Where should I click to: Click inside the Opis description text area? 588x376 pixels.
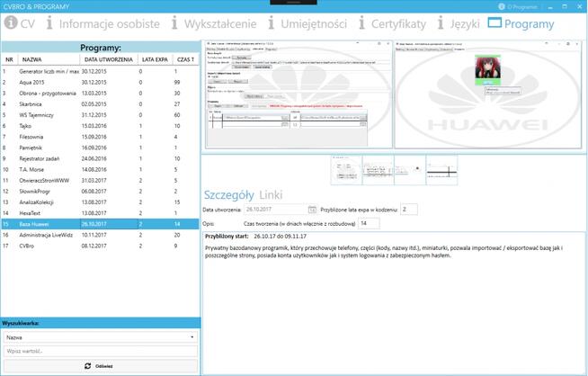point(394,303)
